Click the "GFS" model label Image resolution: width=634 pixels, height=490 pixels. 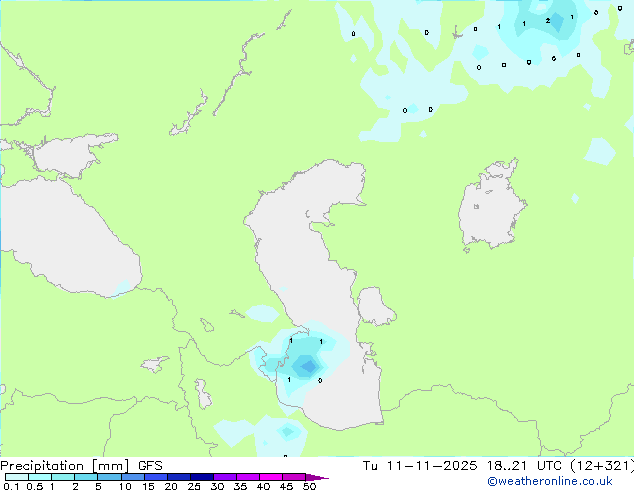click(150, 466)
